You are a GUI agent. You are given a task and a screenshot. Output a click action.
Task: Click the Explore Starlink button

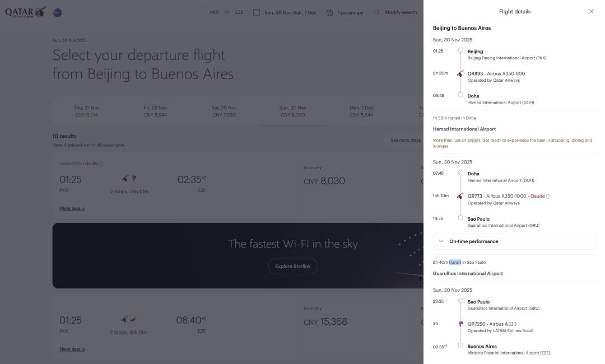292,267
